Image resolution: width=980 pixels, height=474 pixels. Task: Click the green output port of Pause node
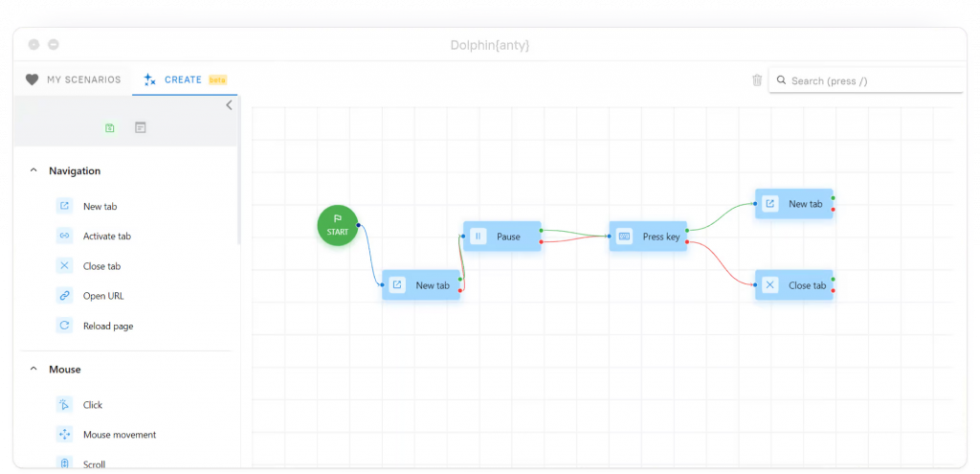[541, 231]
